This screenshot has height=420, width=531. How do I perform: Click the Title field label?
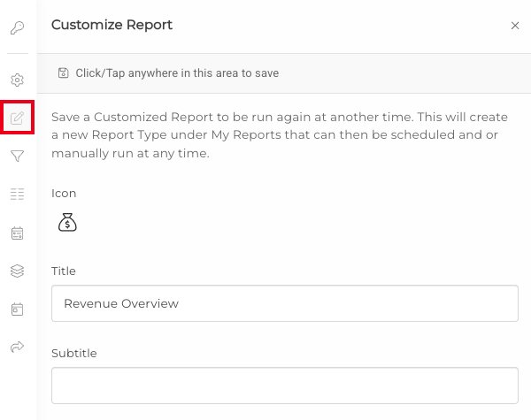click(64, 271)
